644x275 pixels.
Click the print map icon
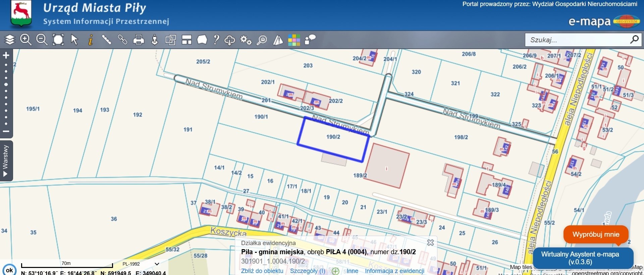[x=139, y=40]
